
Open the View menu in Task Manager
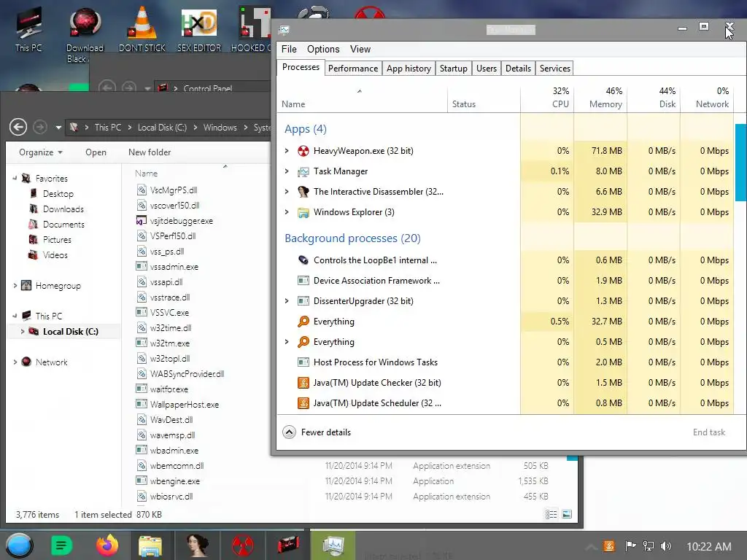(x=360, y=49)
